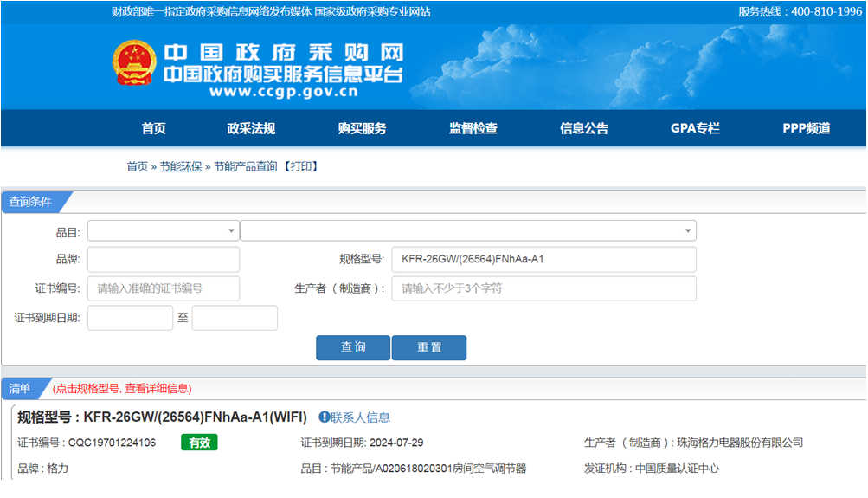868x498 pixels.
Task: Select the end date field after 至
Action: point(235,318)
